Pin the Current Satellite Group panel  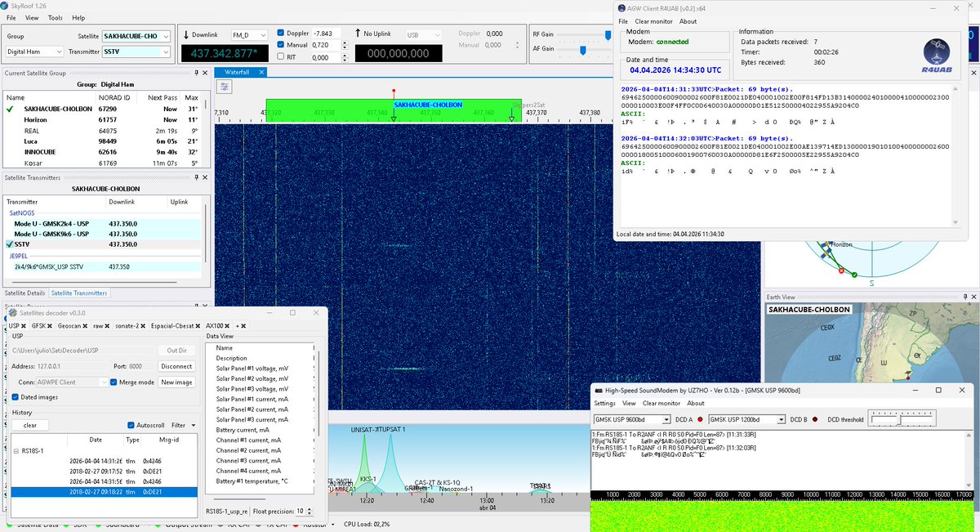(x=195, y=73)
